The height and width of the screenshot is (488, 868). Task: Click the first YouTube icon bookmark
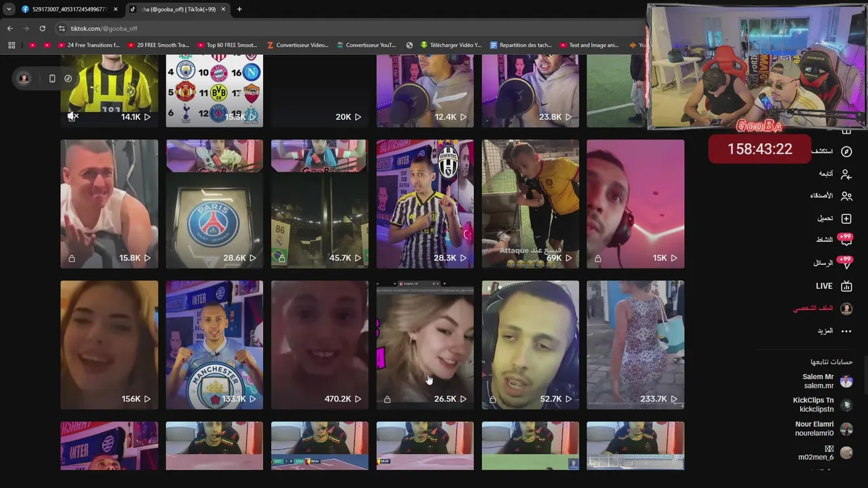click(32, 45)
